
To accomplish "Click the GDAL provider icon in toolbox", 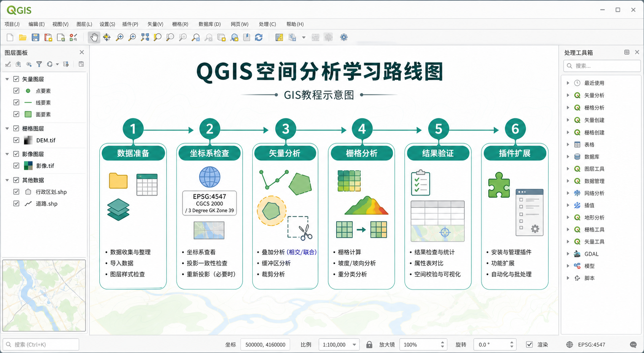I will pos(577,254).
